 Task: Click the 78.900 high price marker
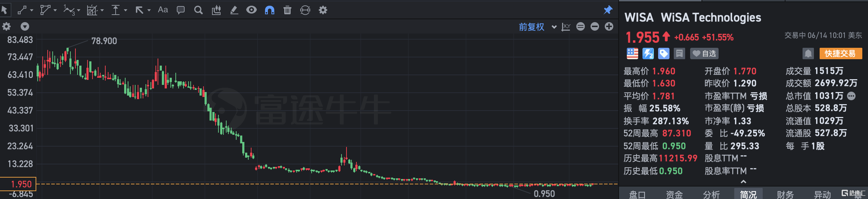point(104,41)
